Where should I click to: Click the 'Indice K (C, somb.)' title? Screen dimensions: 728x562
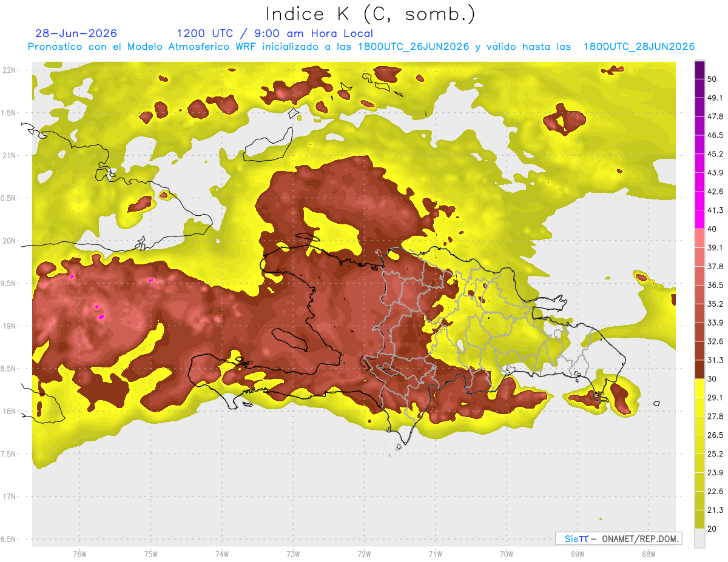click(370, 15)
